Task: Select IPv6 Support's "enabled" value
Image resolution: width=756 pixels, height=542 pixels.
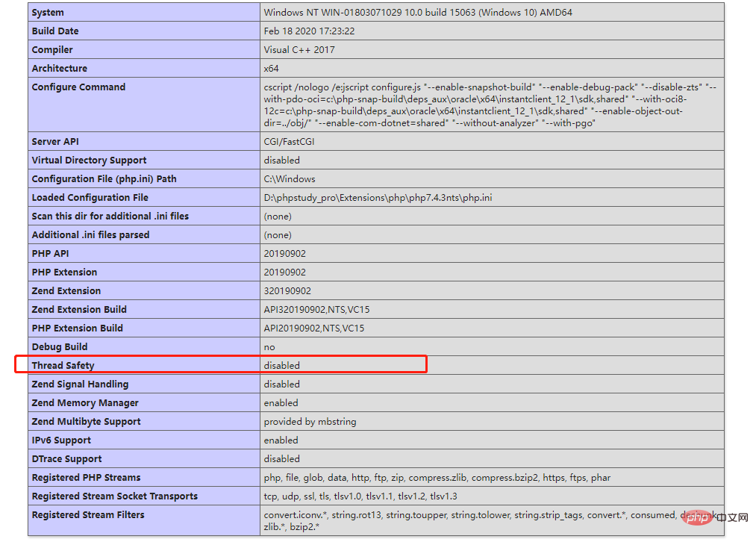Action: (x=281, y=440)
